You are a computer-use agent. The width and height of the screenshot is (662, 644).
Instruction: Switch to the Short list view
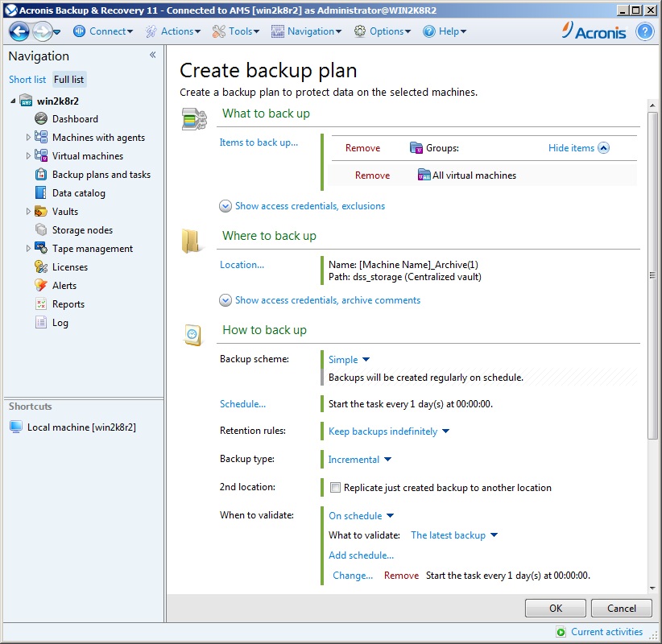27,80
